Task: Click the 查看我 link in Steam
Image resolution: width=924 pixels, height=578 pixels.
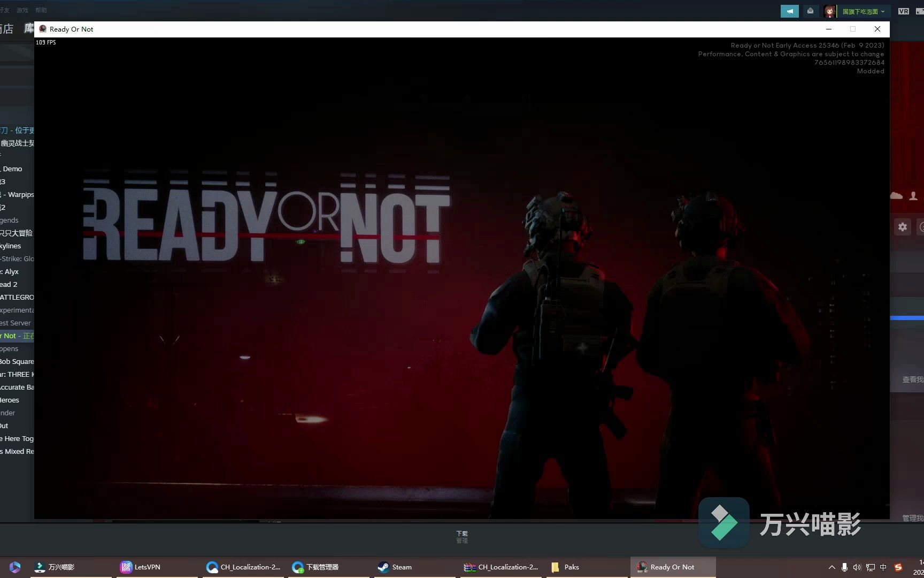Action: pyautogui.click(x=913, y=379)
